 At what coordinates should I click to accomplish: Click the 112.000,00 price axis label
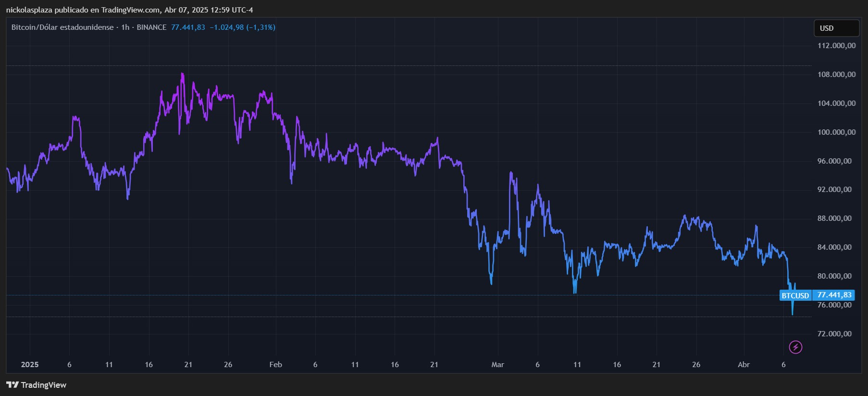pyautogui.click(x=837, y=46)
